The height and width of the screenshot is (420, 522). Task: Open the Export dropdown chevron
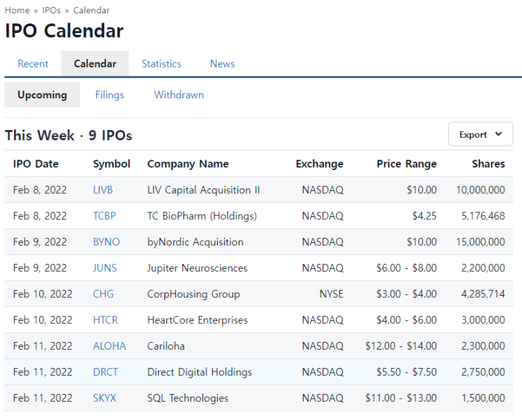click(498, 134)
